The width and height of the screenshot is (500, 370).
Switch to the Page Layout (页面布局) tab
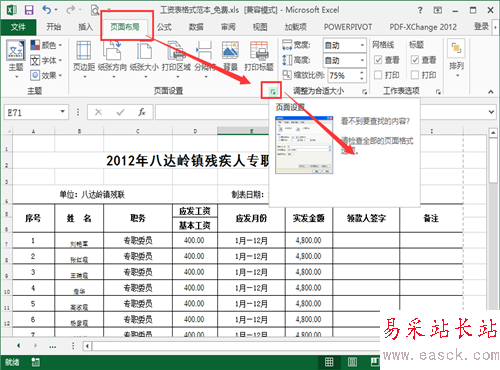tap(125, 27)
